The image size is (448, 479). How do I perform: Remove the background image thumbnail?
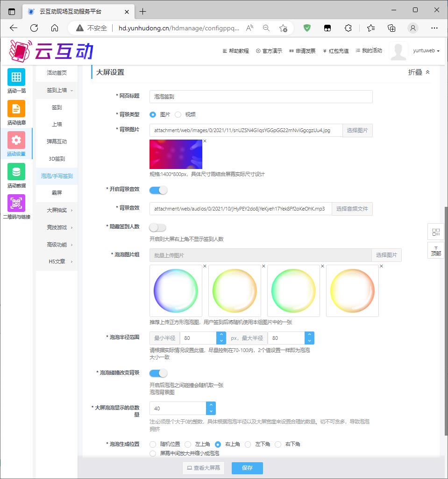(x=205, y=141)
